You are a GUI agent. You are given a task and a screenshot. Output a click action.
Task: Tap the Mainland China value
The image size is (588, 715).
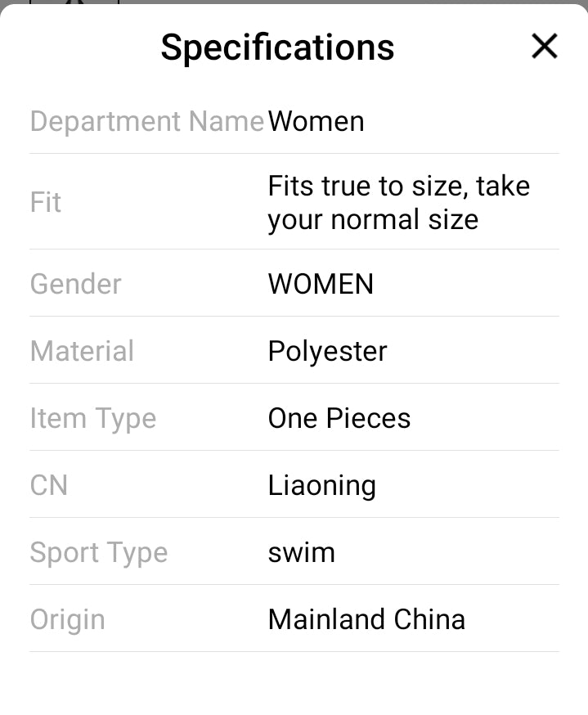pos(366,619)
